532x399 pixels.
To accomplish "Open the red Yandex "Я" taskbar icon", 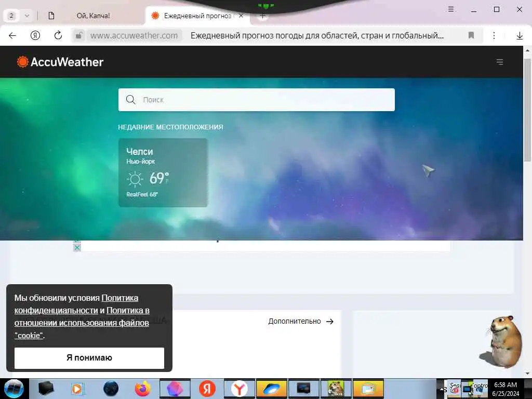I will pyautogui.click(x=207, y=389).
